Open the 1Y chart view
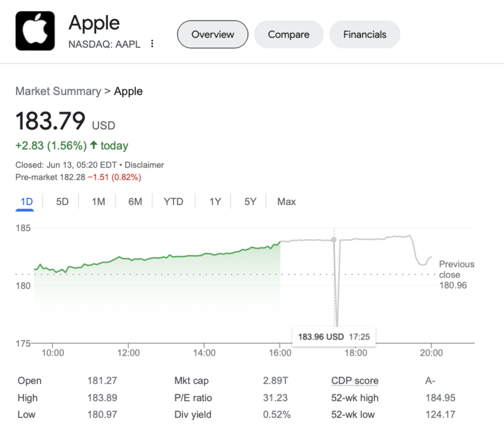504x429 pixels. (214, 201)
